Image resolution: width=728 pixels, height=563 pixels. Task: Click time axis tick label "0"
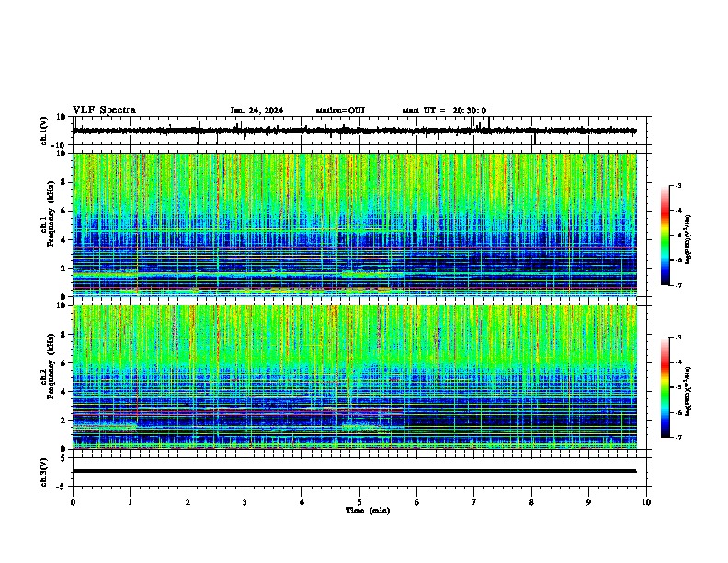tap(73, 502)
